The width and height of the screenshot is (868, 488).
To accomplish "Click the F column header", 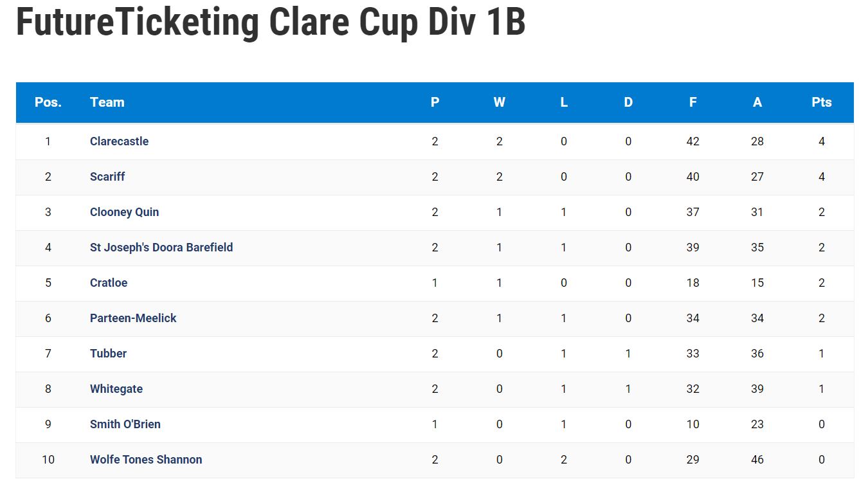I will [692, 102].
